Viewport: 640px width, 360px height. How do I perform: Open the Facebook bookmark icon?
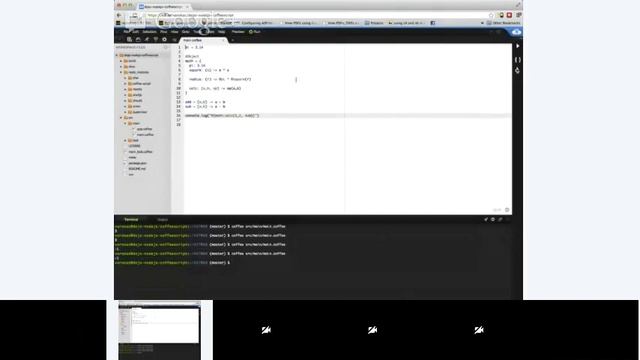[x=433, y=23]
